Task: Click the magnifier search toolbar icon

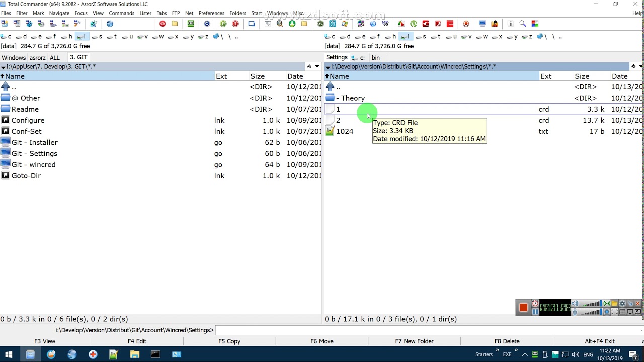Action: [523, 24]
